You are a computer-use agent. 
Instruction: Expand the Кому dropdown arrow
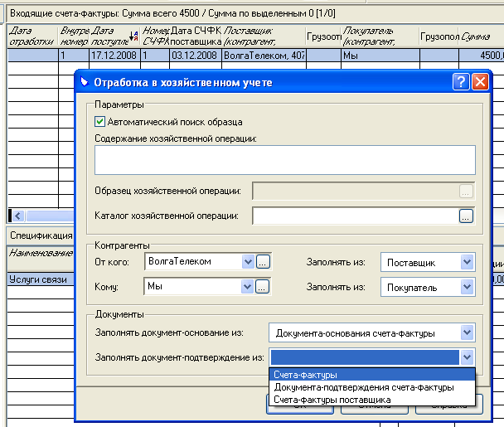pos(247,286)
